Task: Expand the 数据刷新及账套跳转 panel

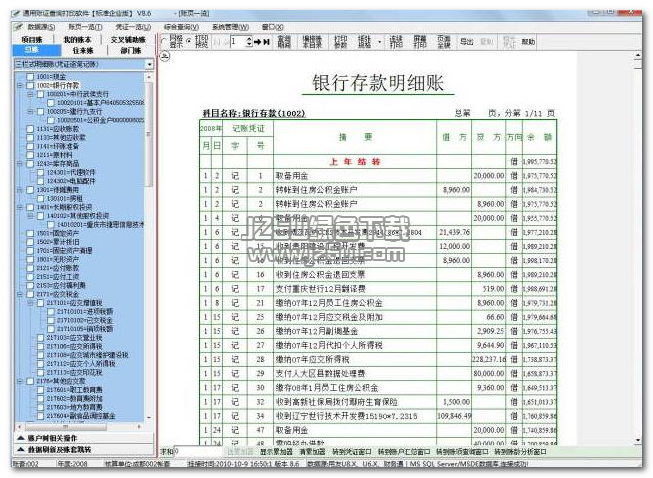Action: point(84,450)
